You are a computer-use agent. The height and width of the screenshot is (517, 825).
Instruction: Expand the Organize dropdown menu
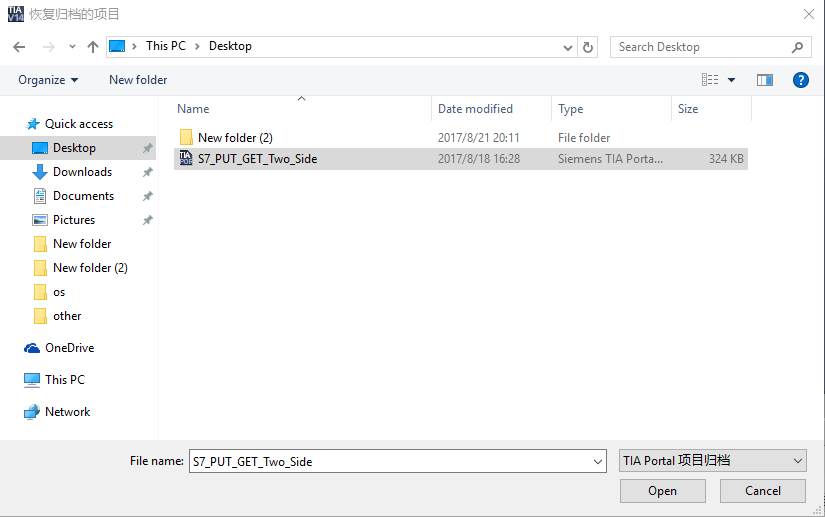point(47,80)
